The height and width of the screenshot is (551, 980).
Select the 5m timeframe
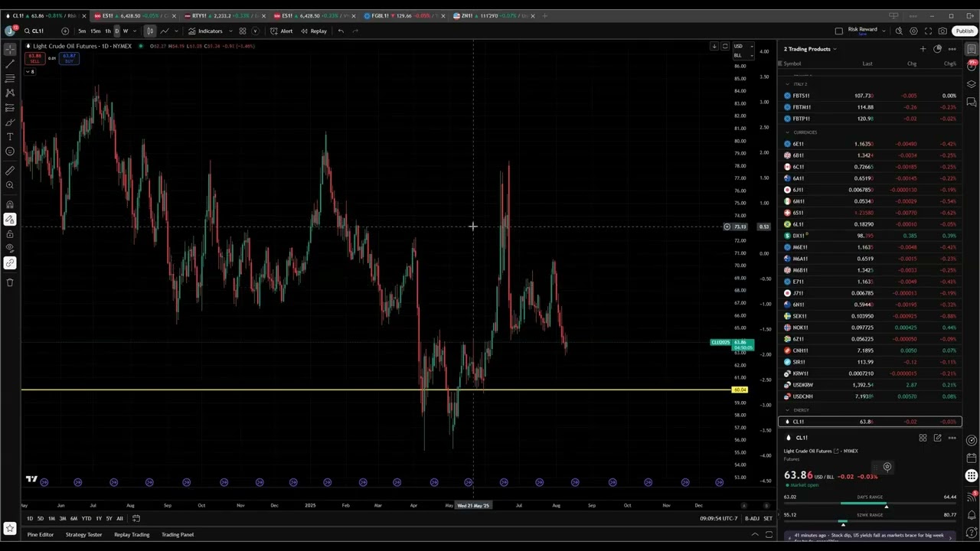[82, 31]
